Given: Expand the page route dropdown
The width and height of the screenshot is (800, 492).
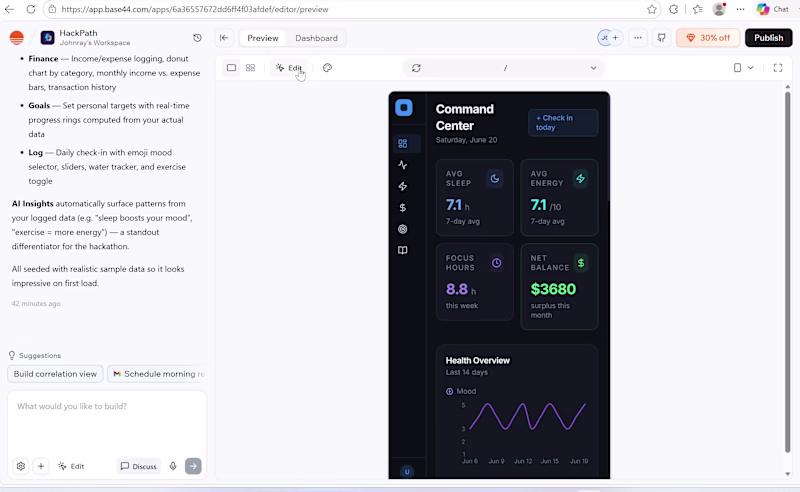Looking at the screenshot, I should (593, 68).
